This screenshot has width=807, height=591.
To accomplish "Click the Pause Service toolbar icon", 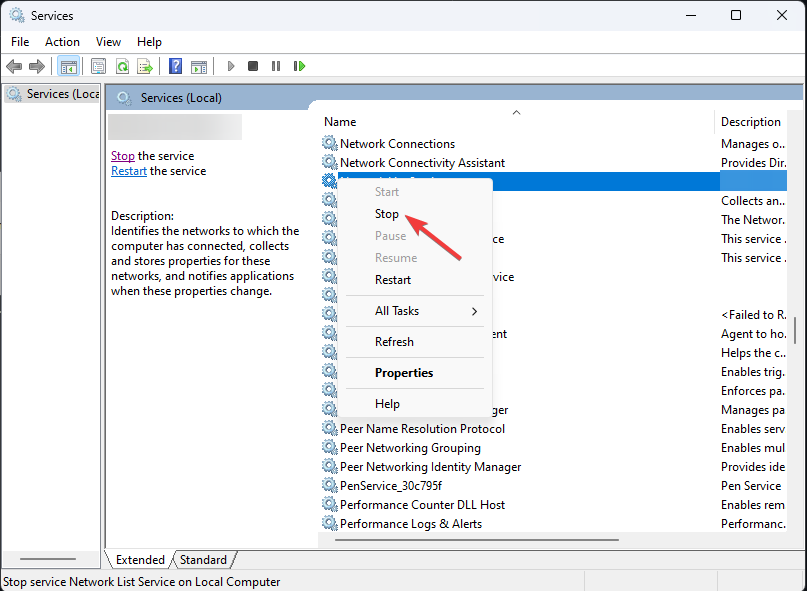I will pos(276,66).
